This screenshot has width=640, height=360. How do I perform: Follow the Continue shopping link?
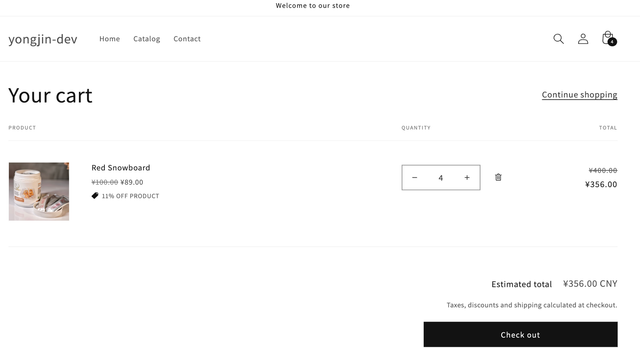pyautogui.click(x=579, y=95)
